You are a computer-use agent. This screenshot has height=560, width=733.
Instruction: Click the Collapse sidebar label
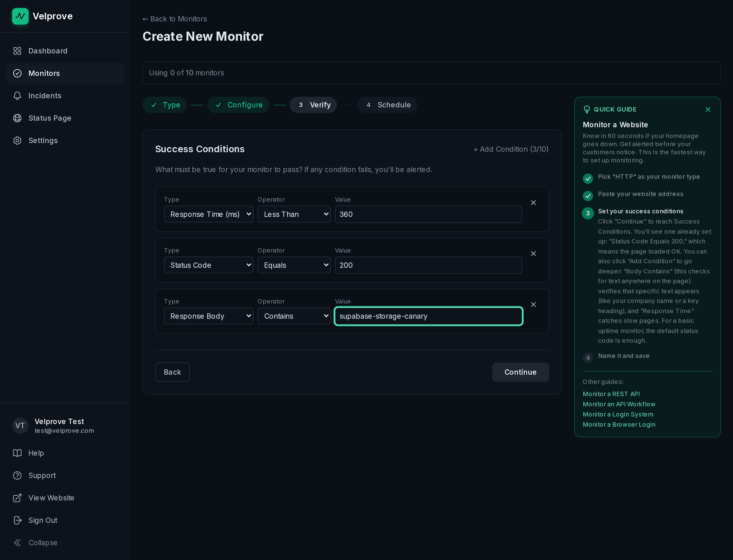coord(43,543)
